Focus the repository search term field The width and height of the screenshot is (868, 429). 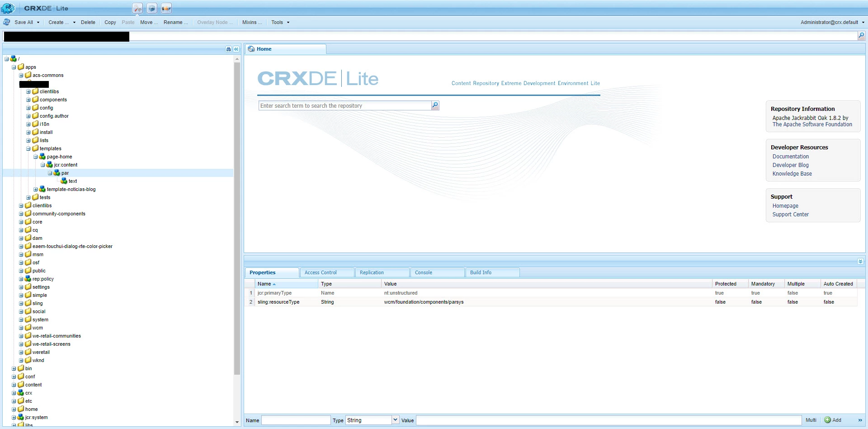345,105
